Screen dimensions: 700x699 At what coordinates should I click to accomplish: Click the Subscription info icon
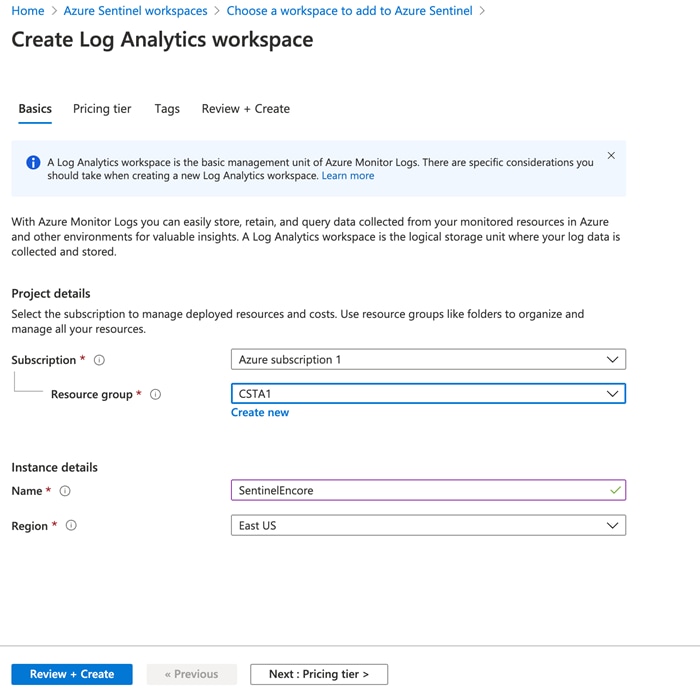[x=99, y=360]
